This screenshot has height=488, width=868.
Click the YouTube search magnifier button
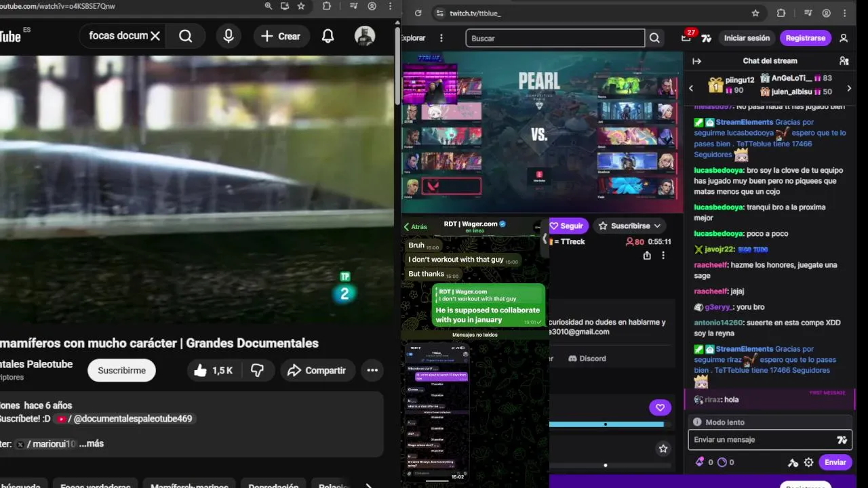(x=186, y=36)
